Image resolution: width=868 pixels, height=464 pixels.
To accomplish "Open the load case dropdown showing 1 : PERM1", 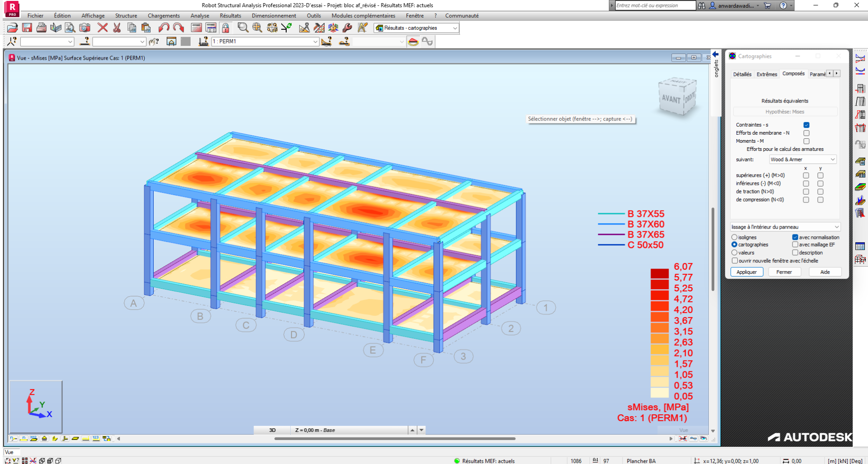I will click(315, 42).
